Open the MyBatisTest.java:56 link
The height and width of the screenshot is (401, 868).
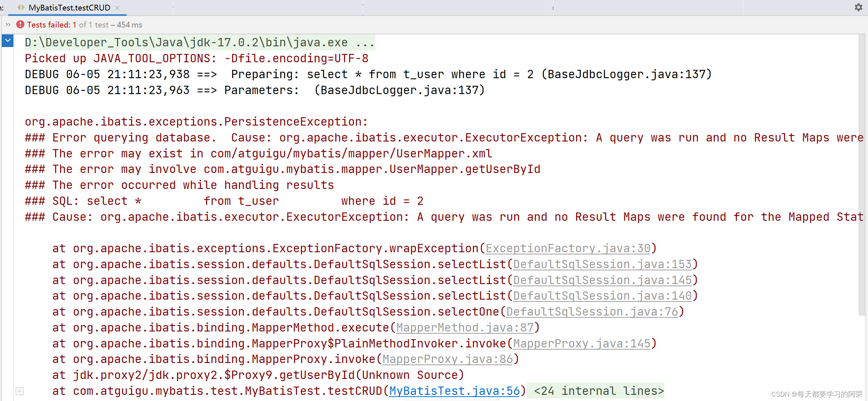tap(454, 391)
